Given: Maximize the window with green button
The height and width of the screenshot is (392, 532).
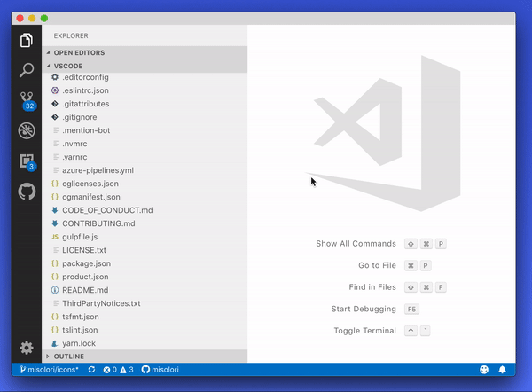Looking at the screenshot, I should 44,19.
